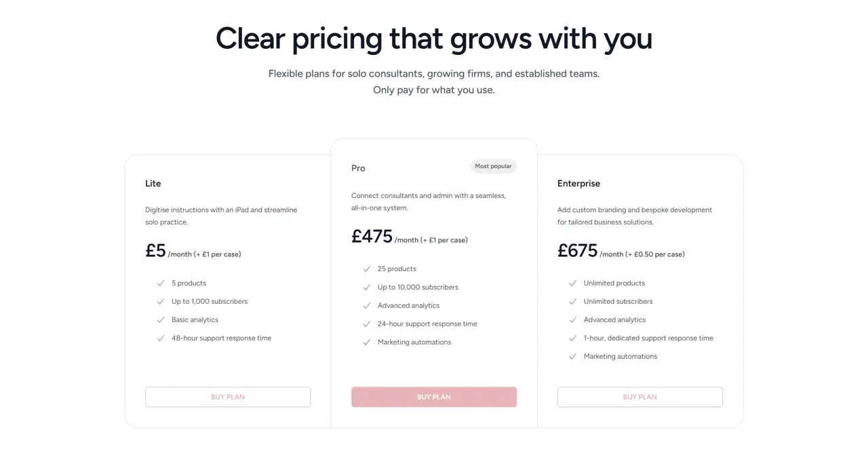This screenshot has width=868, height=474.
Task: Click checkmark beside "48-hour support response time"
Action: tap(161, 338)
